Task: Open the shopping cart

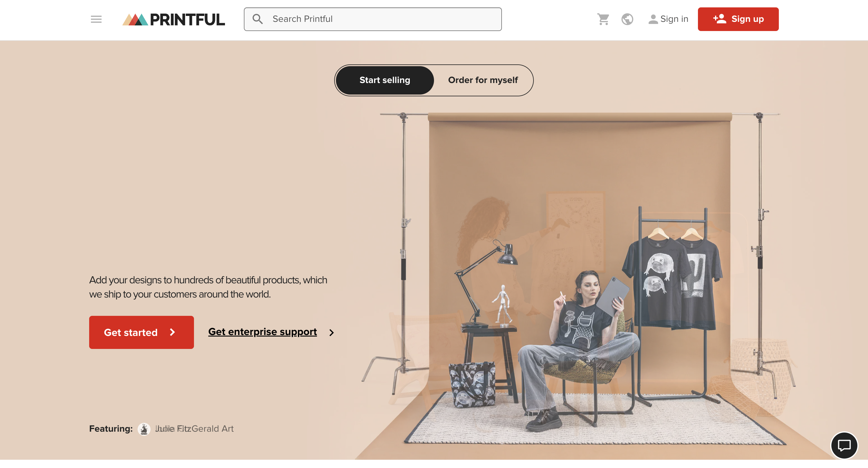Action: pos(603,19)
